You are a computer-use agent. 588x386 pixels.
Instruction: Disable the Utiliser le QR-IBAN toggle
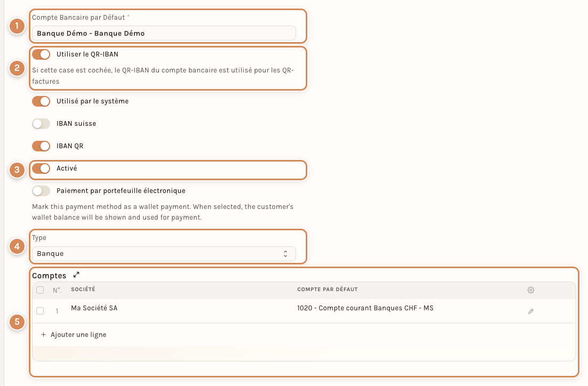(41, 54)
